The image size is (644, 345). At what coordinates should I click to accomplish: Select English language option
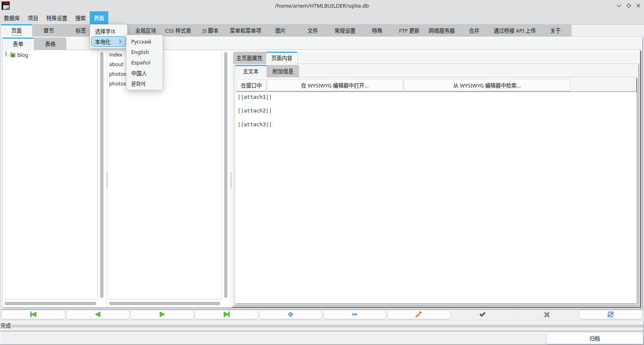tap(144, 52)
